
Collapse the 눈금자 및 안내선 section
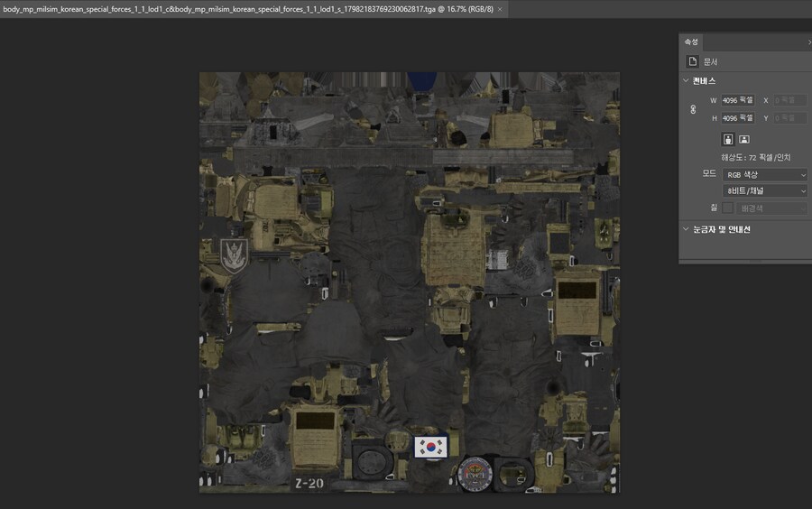686,229
